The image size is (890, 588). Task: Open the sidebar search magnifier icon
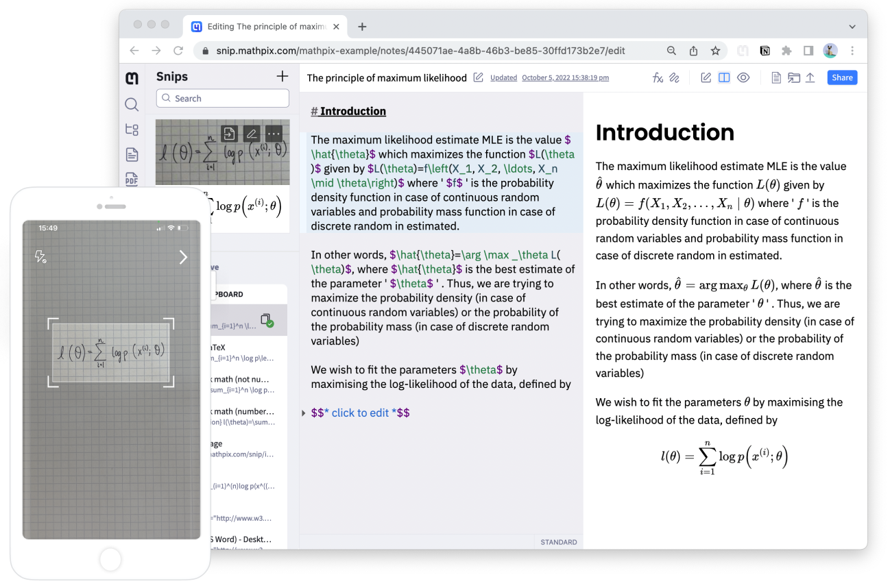[x=132, y=104]
